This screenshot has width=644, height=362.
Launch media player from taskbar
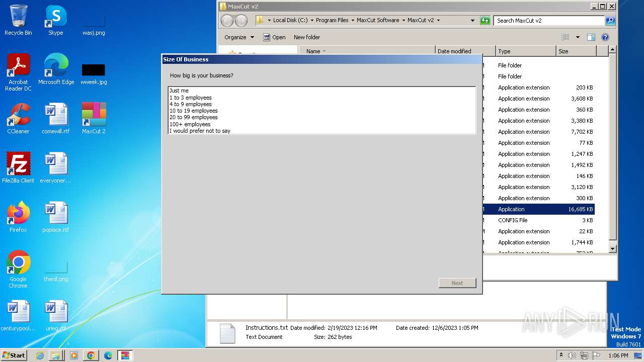coord(73,355)
